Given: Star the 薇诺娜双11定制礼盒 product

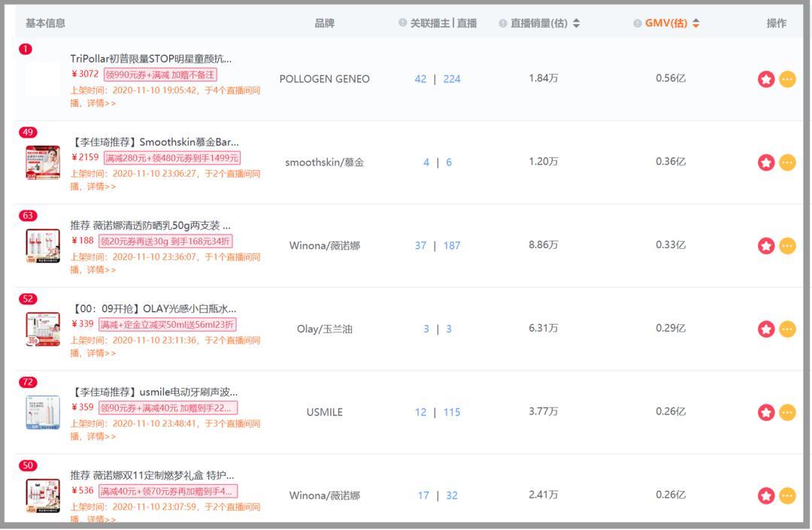Looking at the screenshot, I should 766,496.
